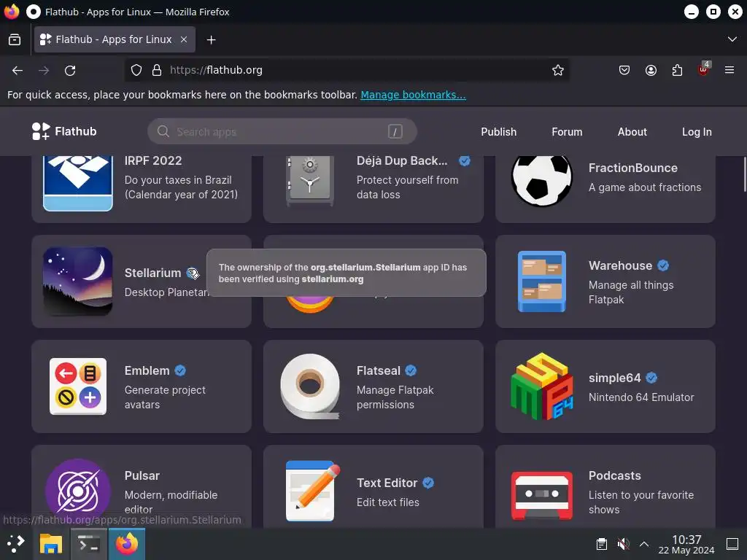Expand the list all tabs chevron
This screenshot has height=560, width=747.
coord(732,39)
